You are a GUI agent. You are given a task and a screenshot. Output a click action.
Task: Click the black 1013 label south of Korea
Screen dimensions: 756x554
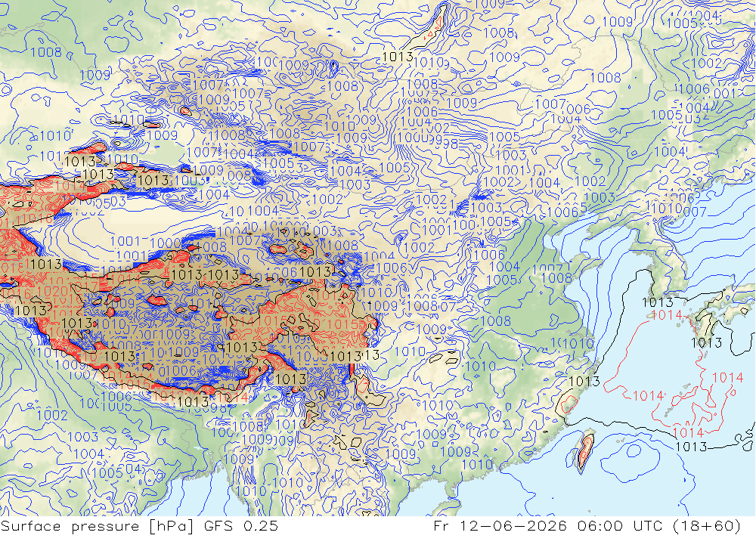point(658,302)
